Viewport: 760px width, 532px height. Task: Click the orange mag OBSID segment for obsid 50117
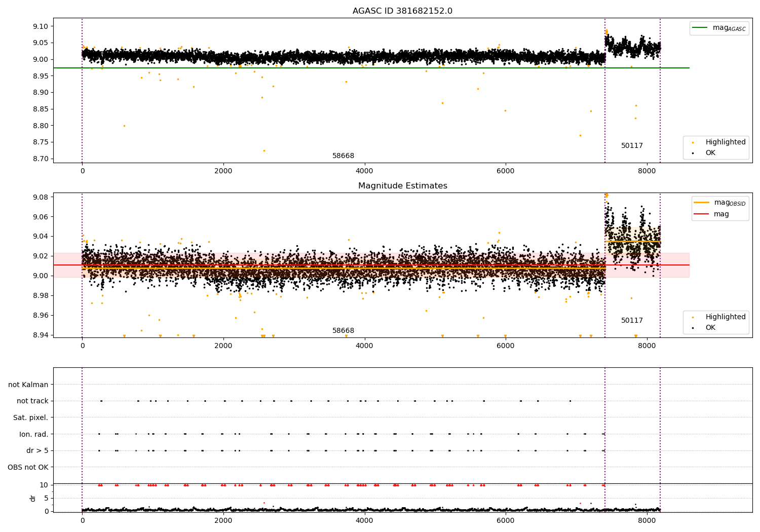pyautogui.click(x=632, y=242)
